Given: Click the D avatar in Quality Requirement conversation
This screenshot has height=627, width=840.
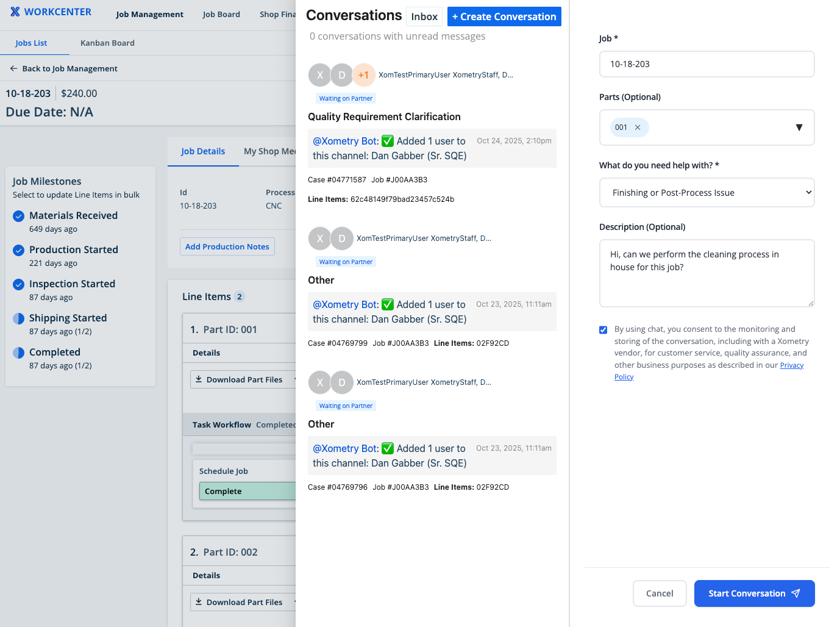Looking at the screenshot, I should [342, 75].
